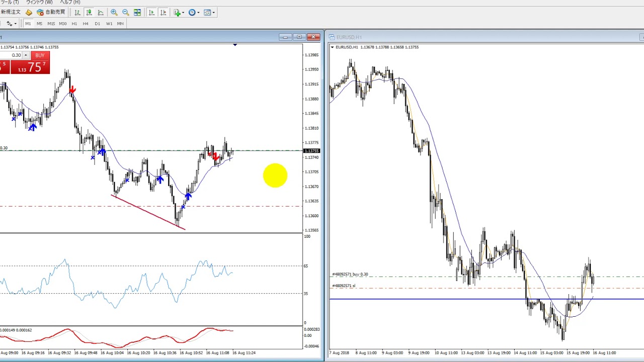The height and width of the screenshot is (362, 644).
Task: Expand the indicators list dropdown
Action: [x=179, y=13]
